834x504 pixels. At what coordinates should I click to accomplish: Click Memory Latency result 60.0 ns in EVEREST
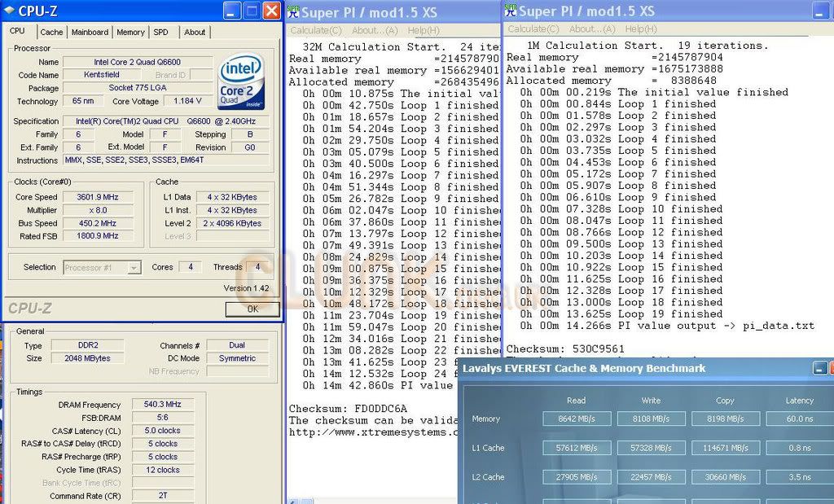(800, 419)
